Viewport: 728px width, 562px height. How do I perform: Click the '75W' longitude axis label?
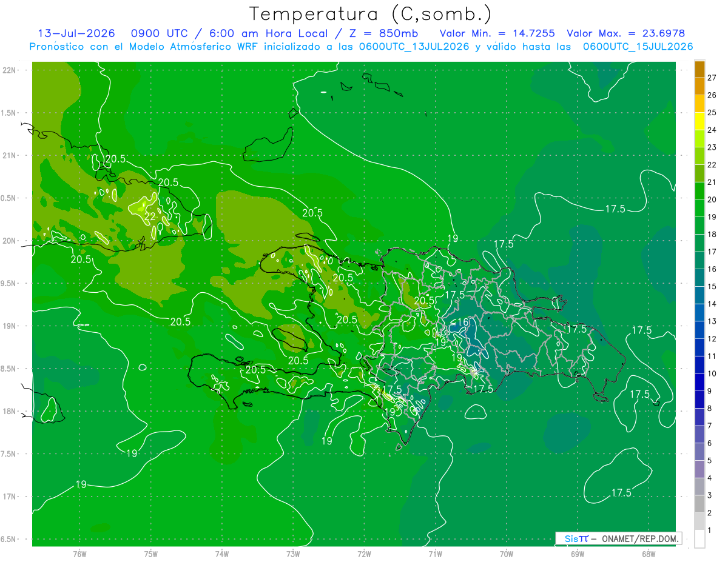point(151,554)
